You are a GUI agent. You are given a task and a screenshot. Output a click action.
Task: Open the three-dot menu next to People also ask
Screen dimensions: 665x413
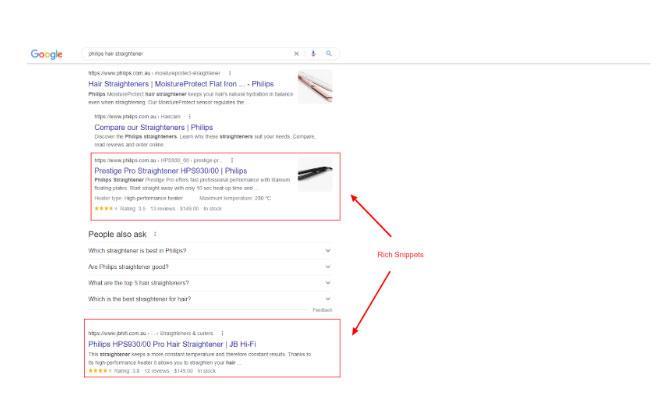[x=155, y=234]
